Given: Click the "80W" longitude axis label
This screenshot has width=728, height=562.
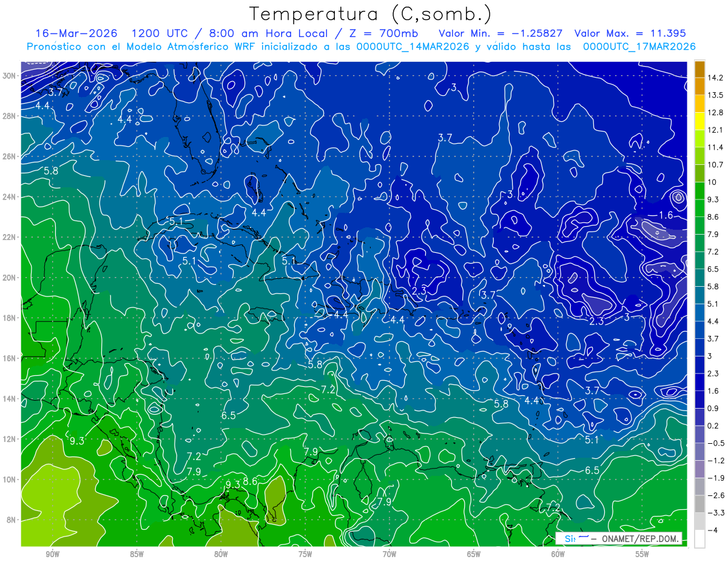Looking at the screenshot, I should click(x=221, y=554).
